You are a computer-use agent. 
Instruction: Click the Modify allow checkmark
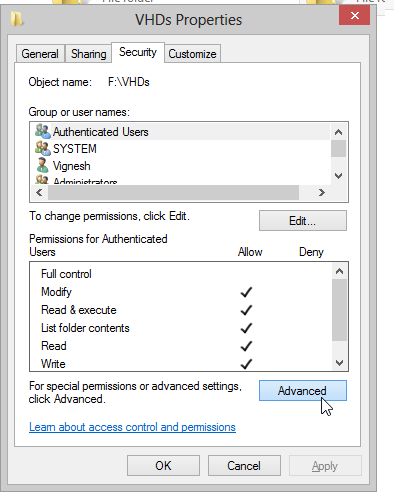coord(246,292)
